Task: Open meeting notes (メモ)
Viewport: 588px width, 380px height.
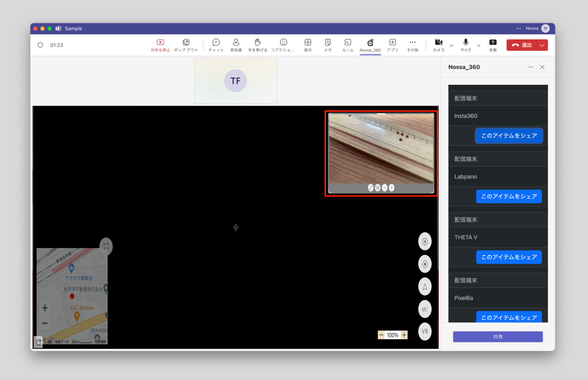Action: (x=328, y=45)
